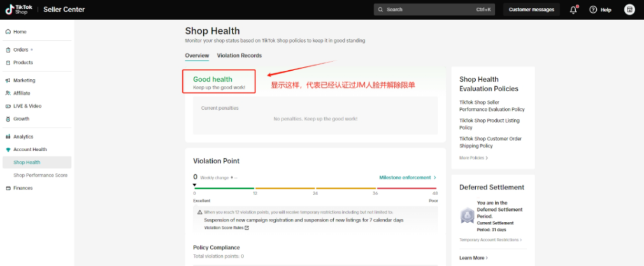The width and height of the screenshot is (644, 266).
Task: Open the shop profile avatar icon
Action: coord(629,10)
